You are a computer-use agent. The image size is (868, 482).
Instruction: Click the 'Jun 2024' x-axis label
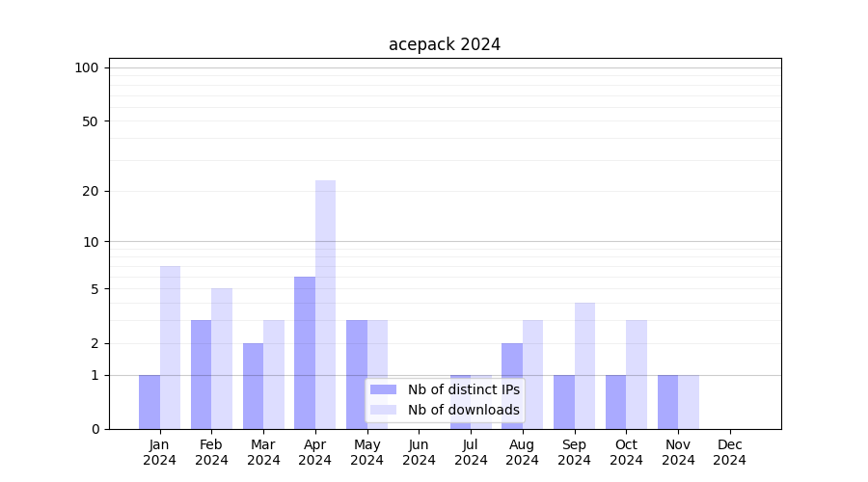(419, 452)
